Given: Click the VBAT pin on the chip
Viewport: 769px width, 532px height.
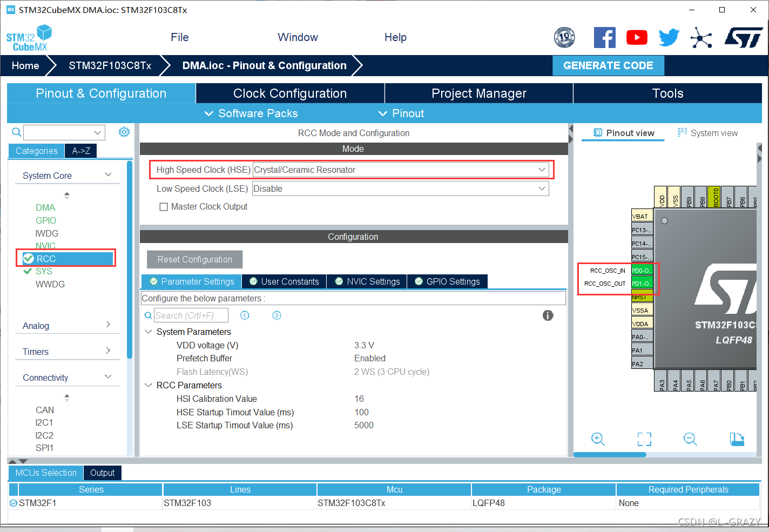Looking at the screenshot, I should point(642,216).
